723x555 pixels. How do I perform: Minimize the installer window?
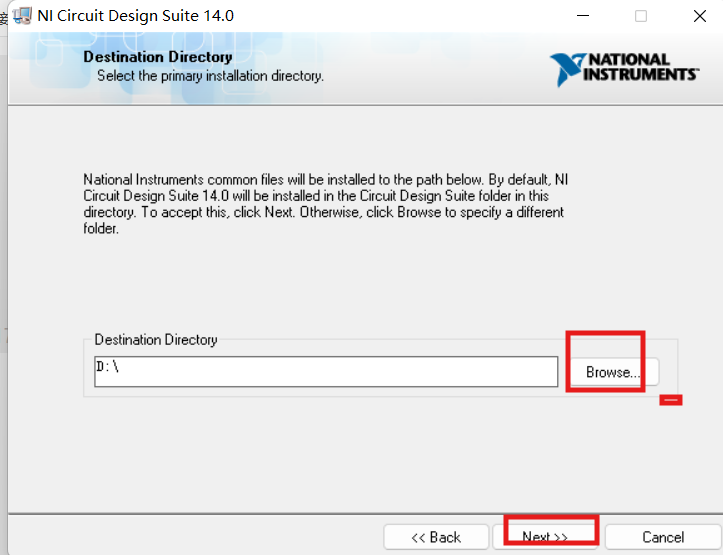click(x=583, y=16)
